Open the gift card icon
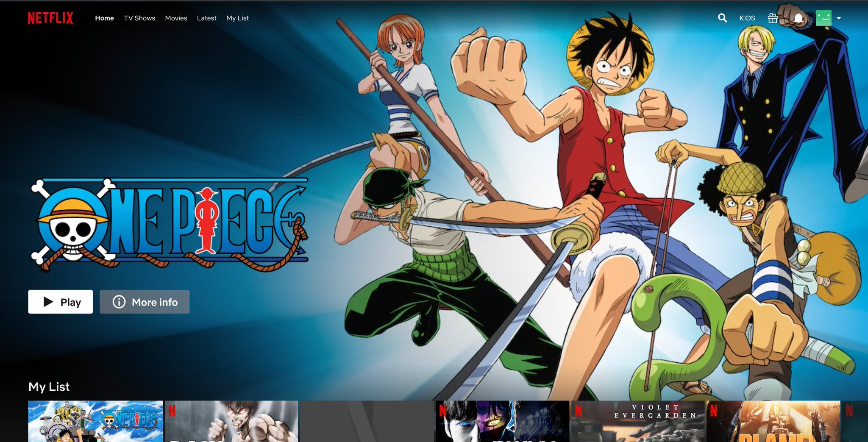Screen dimensions: 868x442 point(773,18)
